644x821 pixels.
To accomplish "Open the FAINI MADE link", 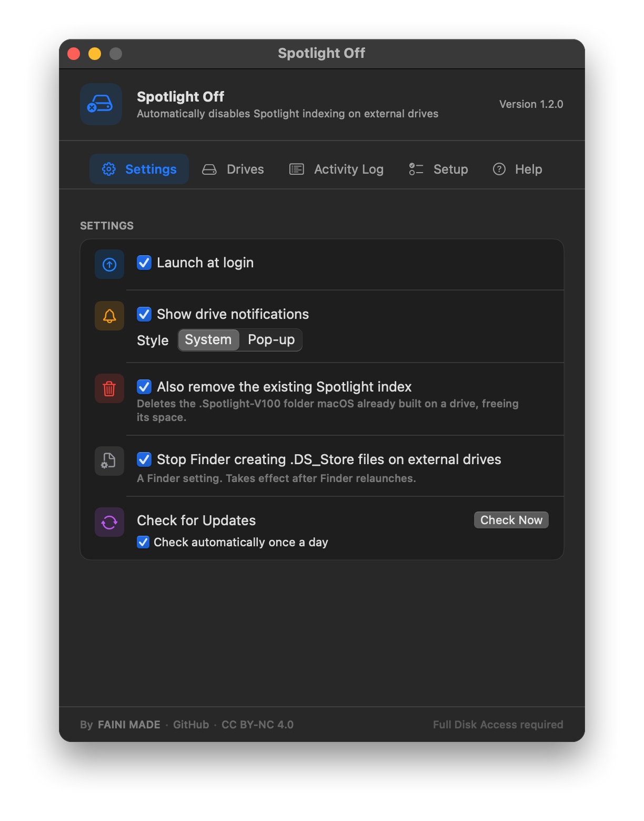I will click(129, 725).
